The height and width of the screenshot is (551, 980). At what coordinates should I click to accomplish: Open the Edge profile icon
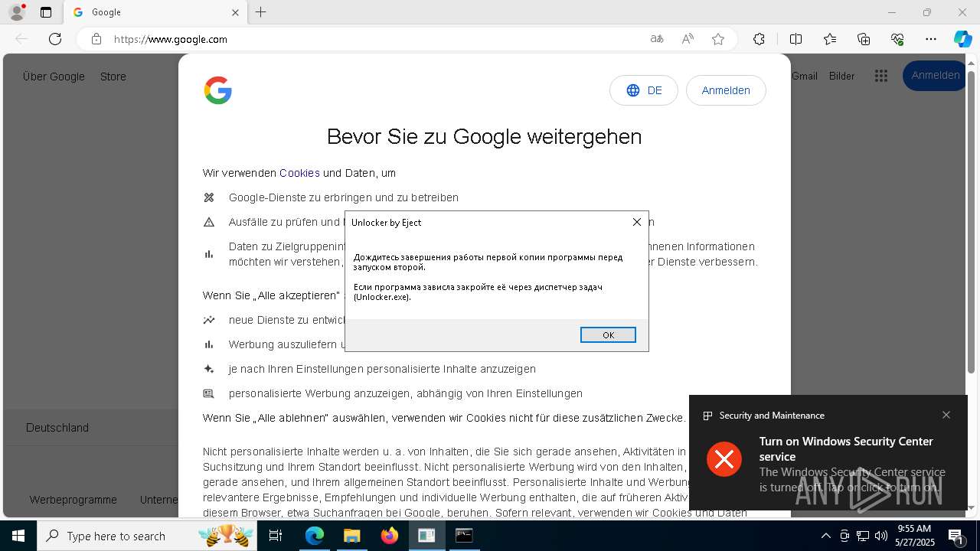point(16,12)
